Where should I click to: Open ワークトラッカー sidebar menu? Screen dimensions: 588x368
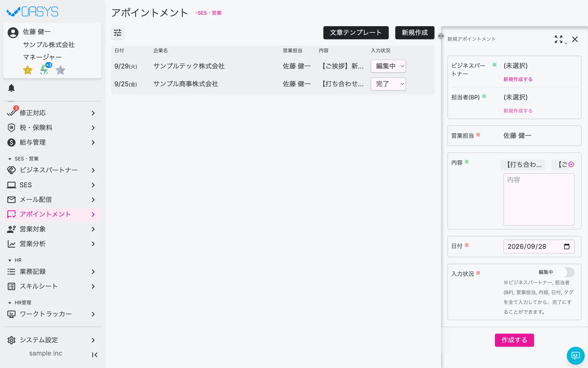click(52, 314)
